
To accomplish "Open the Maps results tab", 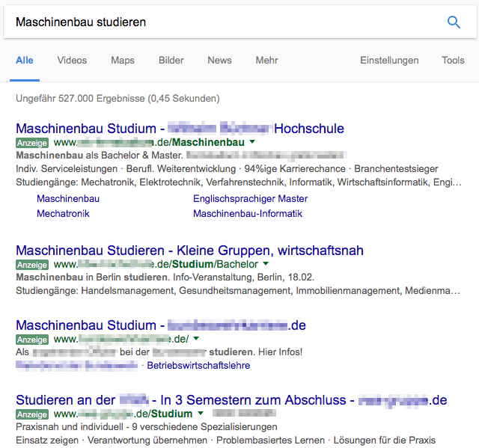I will click(123, 61).
